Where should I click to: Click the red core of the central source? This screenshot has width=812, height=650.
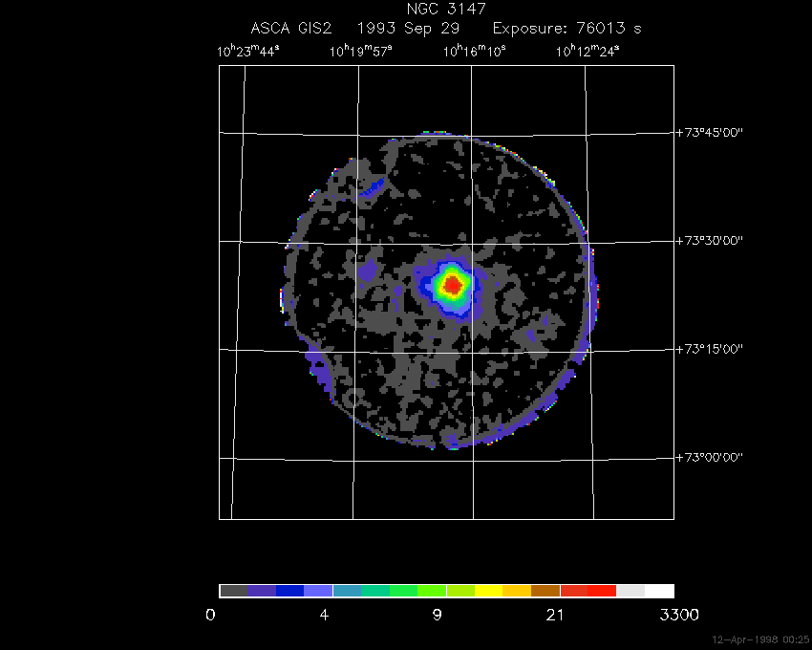[453, 285]
